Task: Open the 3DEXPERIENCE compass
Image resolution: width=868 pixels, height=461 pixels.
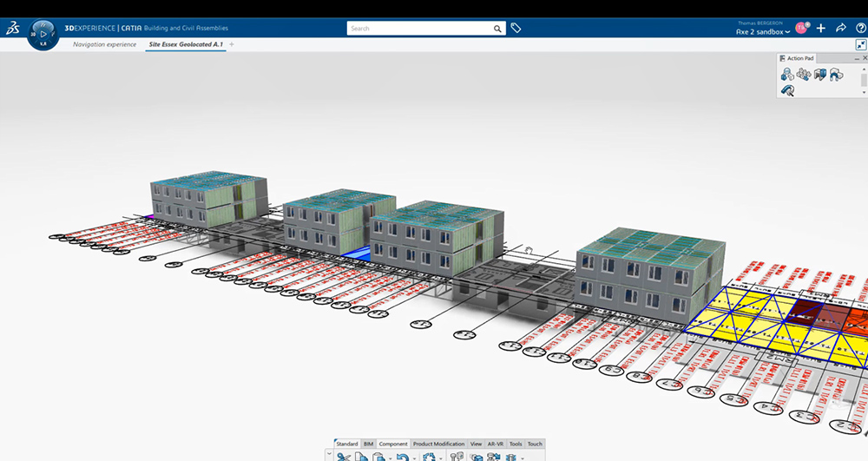Action: (x=43, y=35)
